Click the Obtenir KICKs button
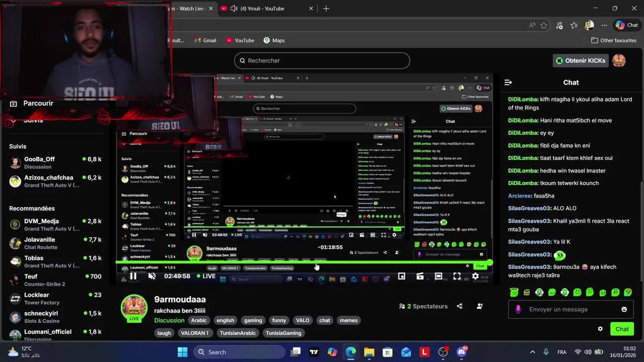This screenshot has height=362, width=644. [580, 60]
